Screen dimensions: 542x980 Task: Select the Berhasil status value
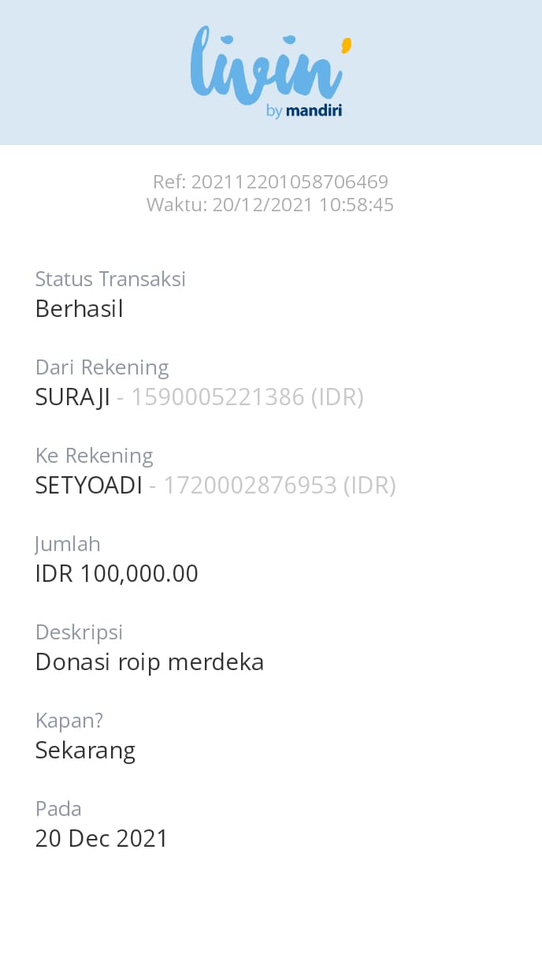(80, 309)
